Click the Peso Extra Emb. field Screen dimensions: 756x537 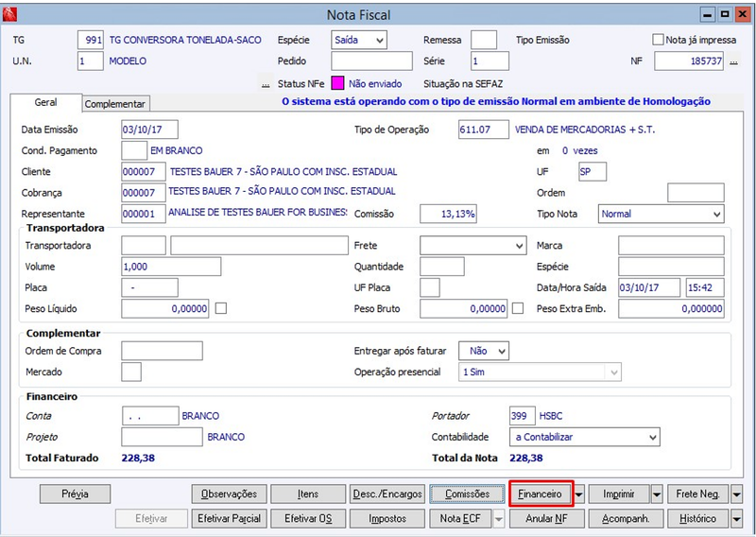(671, 309)
